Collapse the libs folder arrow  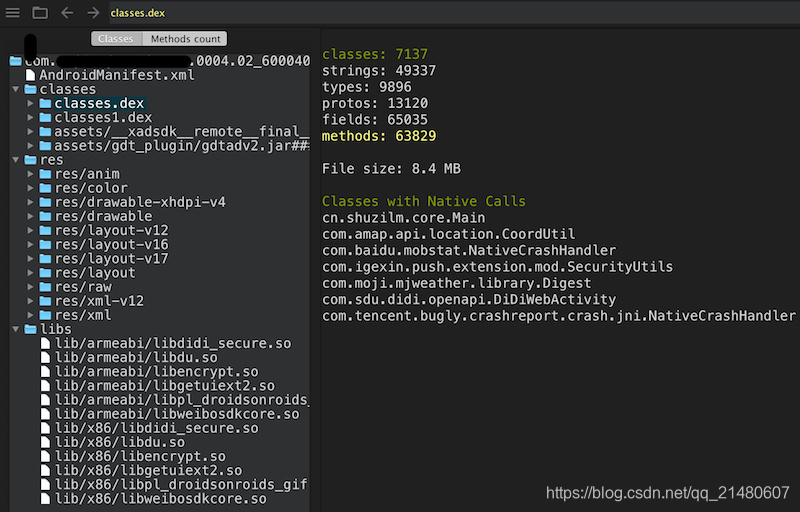tap(16, 329)
